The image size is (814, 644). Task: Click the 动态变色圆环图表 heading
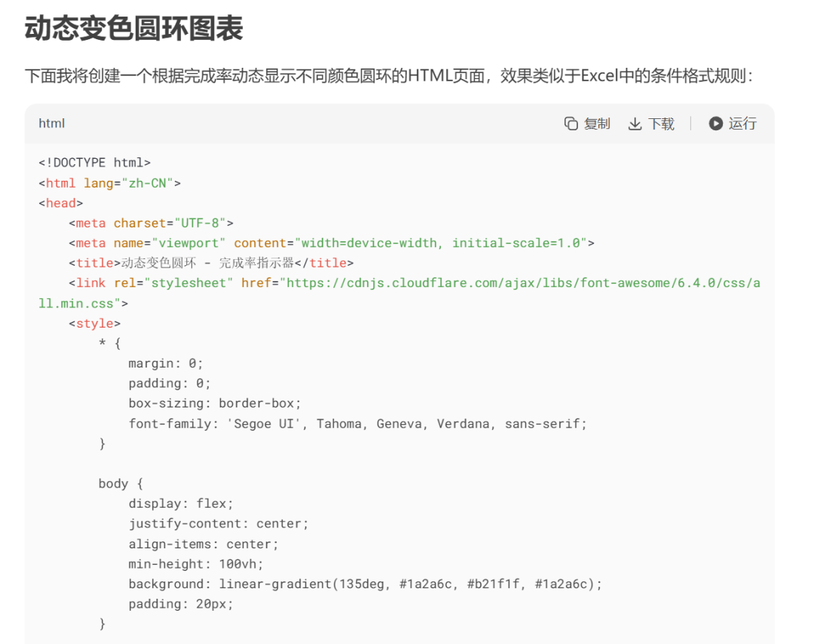tap(134, 29)
